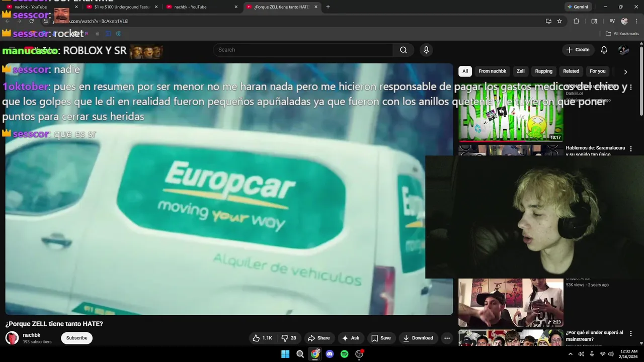This screenshot has height=362, width=644.
Task: Click the YouTube search magnifier button
Action: pos(404,50)
